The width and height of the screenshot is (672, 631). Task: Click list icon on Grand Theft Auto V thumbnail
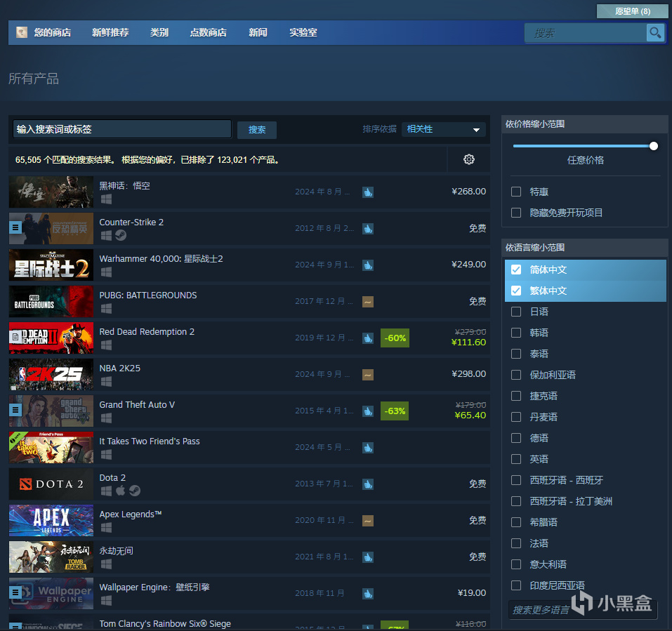coord(15,410)
